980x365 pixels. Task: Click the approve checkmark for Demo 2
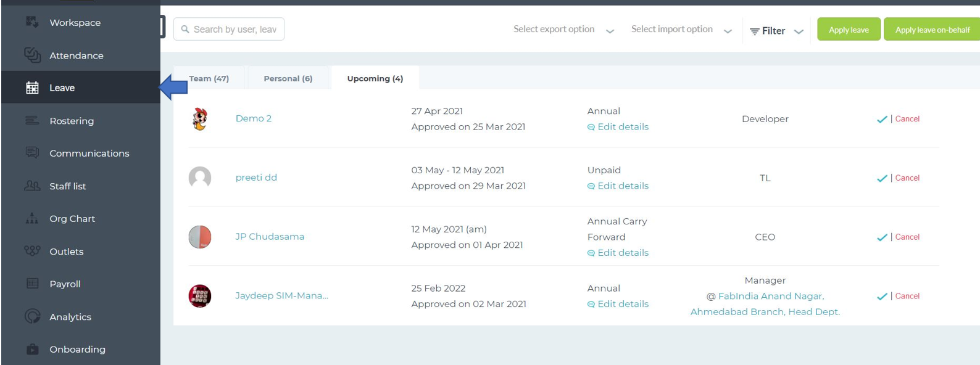point(882,119)
